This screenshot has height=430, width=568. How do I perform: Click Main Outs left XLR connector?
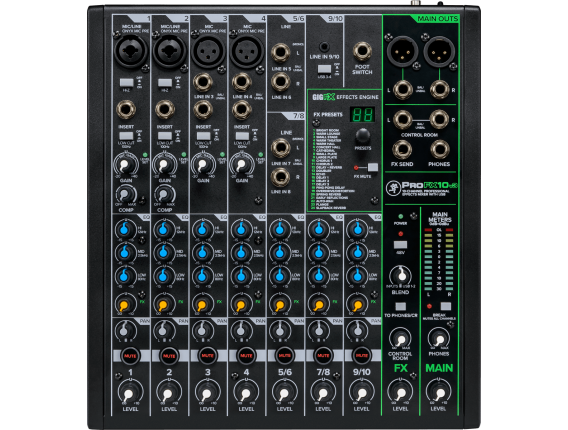(x=402, y=51)
